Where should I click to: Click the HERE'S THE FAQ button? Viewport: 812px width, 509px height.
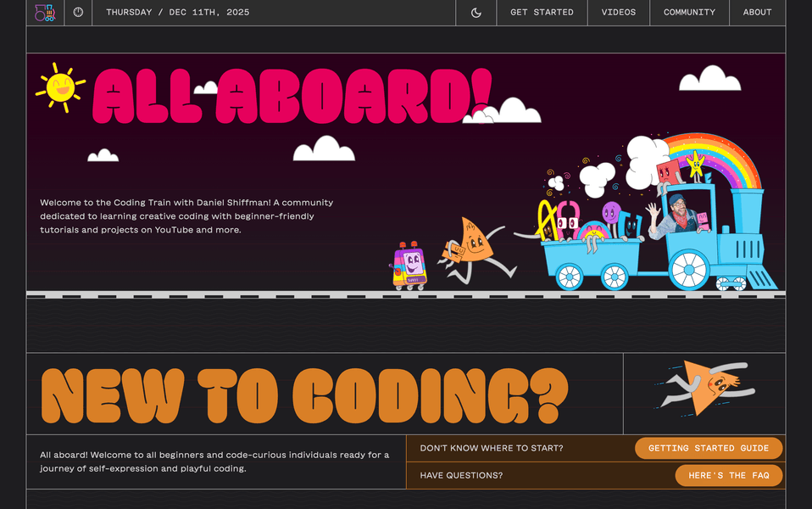(x=729, y=475)
